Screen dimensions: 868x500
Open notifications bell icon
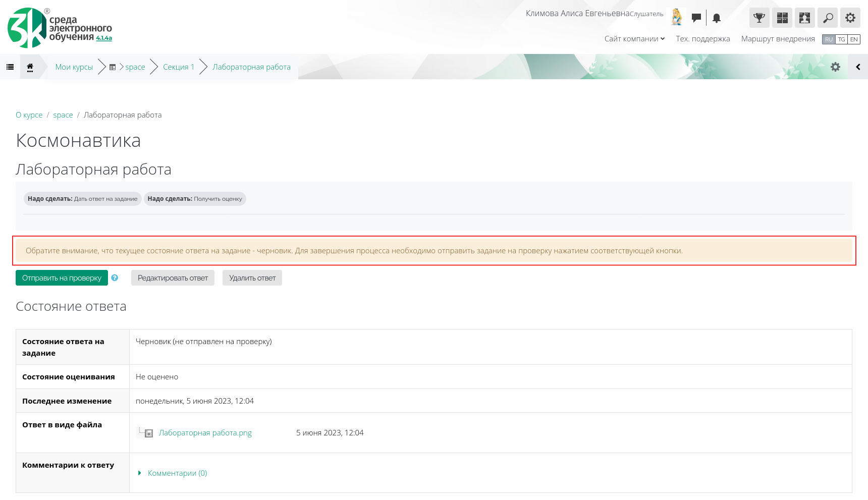[x=716, y=18]
